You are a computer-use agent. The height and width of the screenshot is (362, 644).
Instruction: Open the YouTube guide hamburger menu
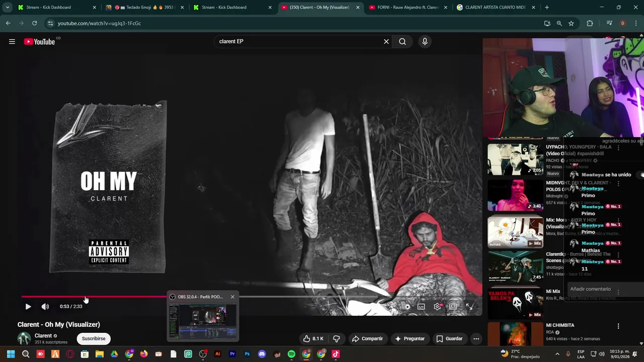pos(12,42)
